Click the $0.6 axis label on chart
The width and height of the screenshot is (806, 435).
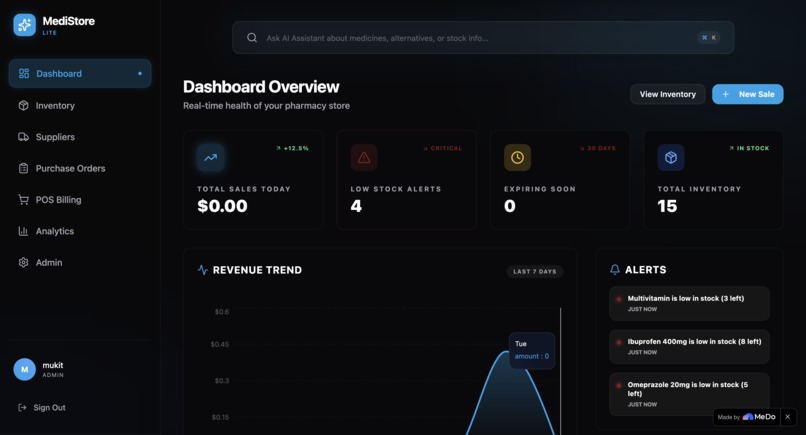(222, 312)
